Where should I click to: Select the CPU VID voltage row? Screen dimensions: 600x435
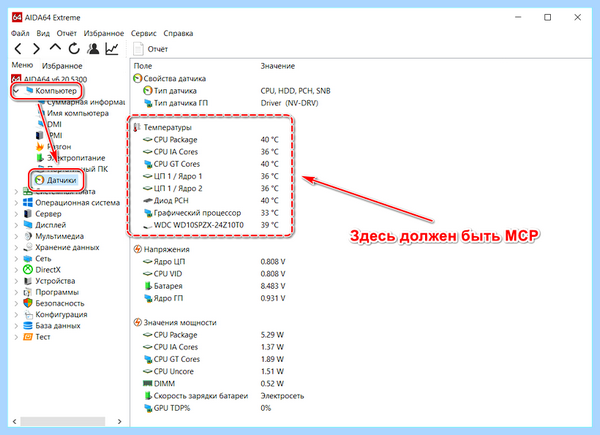214,274
